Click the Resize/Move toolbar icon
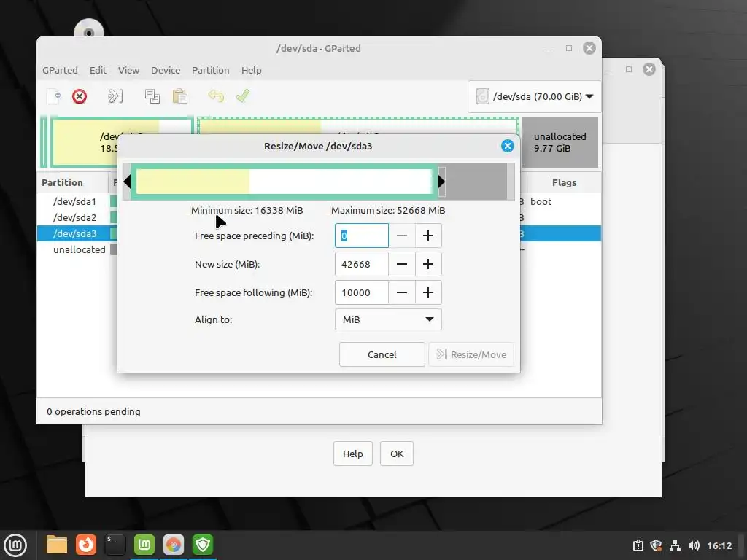747x560 pixels. 115,96
